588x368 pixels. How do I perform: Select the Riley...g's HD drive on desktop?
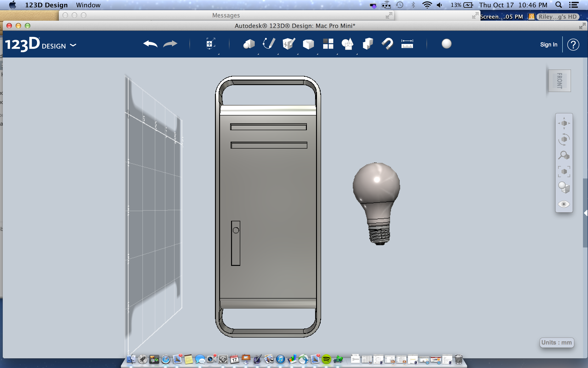(x=558, y=17)
